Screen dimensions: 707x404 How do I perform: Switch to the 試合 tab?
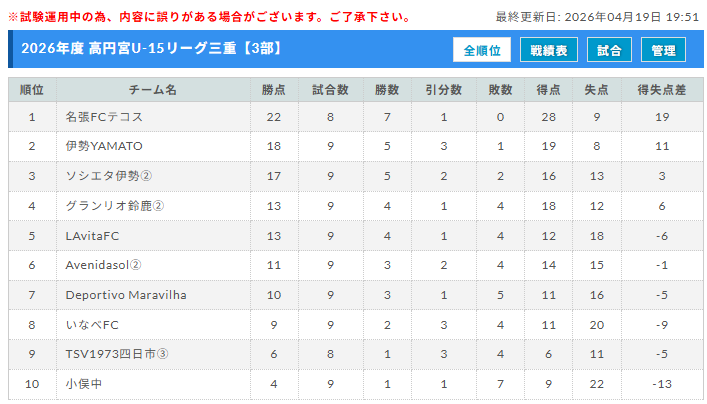(x=609, y=50)
